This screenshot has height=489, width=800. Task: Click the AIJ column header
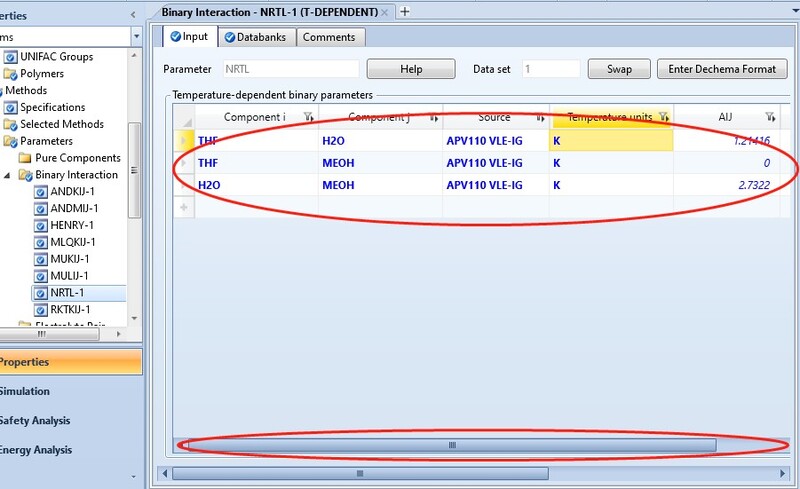[727, 117]
